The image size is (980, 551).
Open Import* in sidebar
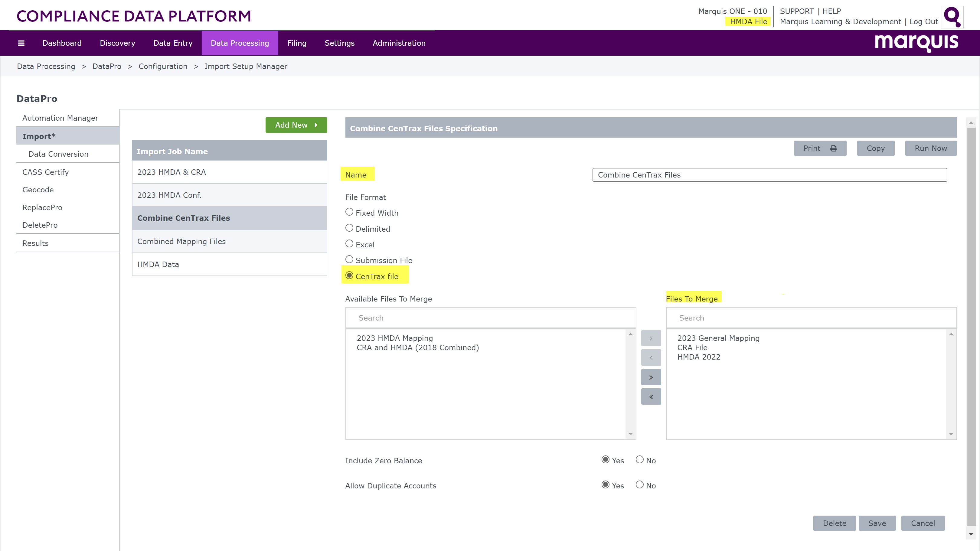coord(68,136)
